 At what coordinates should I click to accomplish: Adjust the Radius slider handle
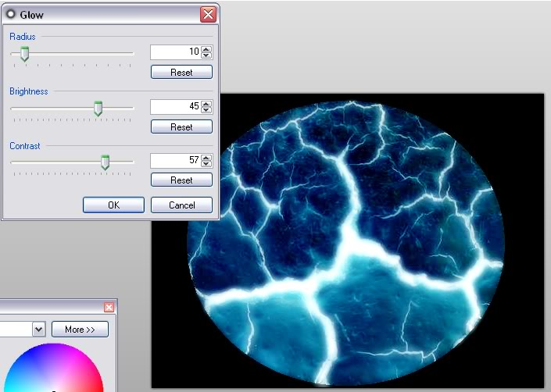[24, 54]
